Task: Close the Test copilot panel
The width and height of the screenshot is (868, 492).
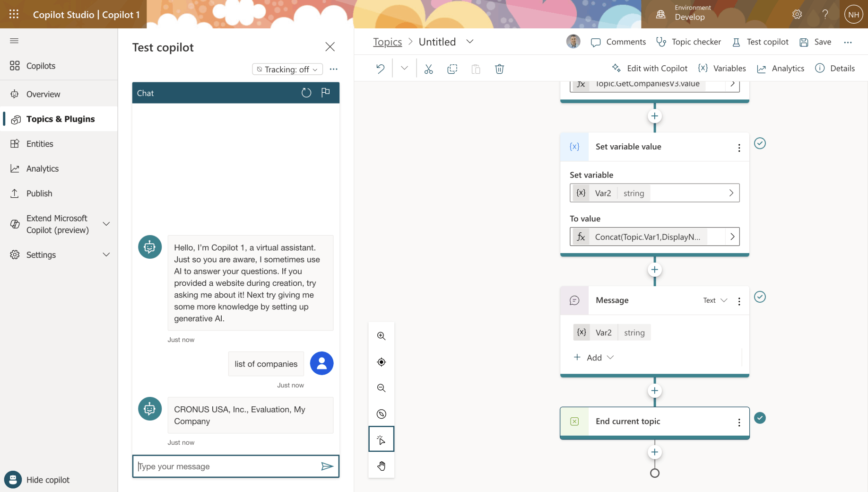Action: [x=330, y=47]
